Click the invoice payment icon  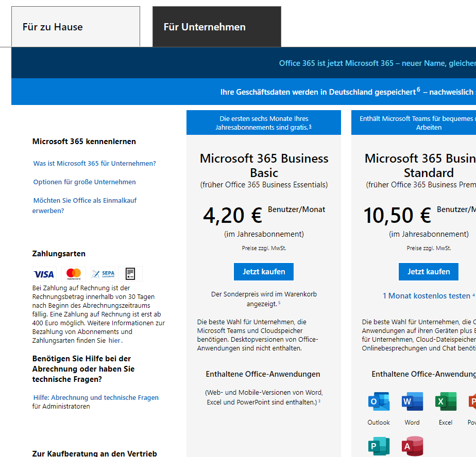(130, 274)
